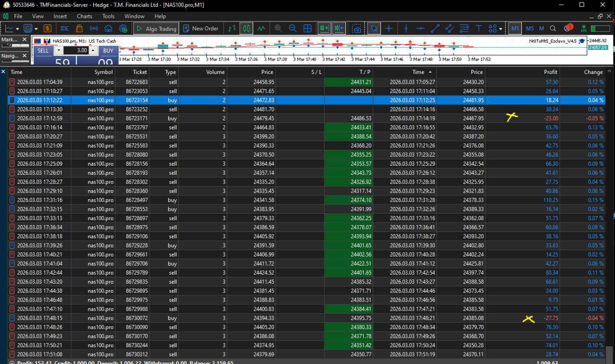615x364 pixels.
Task: Select the crosshair tool
Action: click(x=389, y=28)
